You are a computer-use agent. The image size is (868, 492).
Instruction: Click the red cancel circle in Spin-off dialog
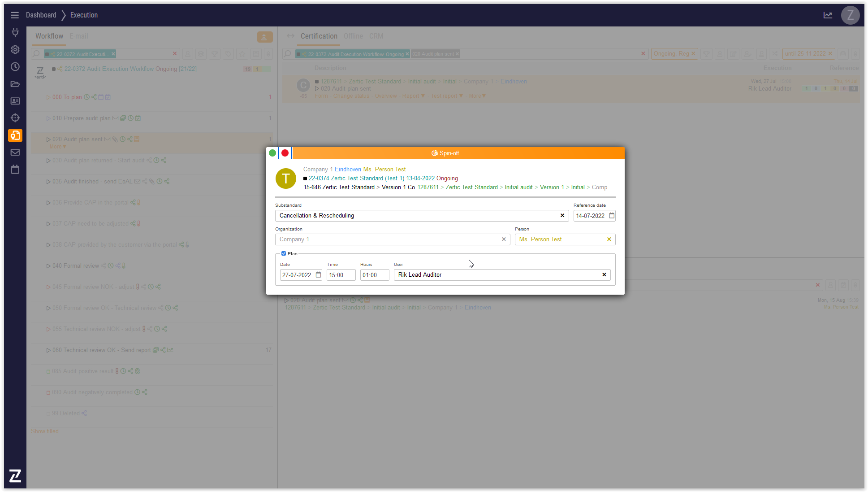coord(285,153)
